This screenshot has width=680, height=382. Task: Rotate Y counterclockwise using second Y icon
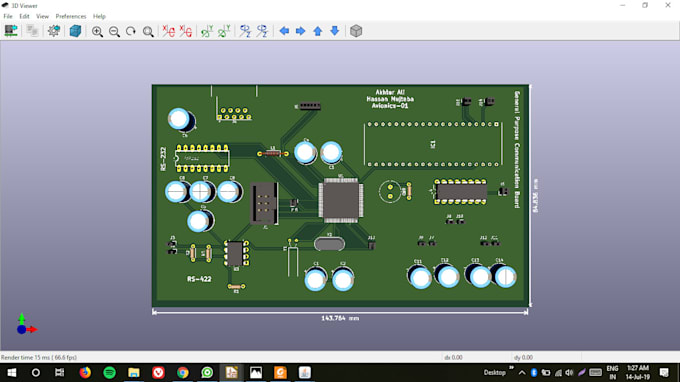tap(224, 31)
